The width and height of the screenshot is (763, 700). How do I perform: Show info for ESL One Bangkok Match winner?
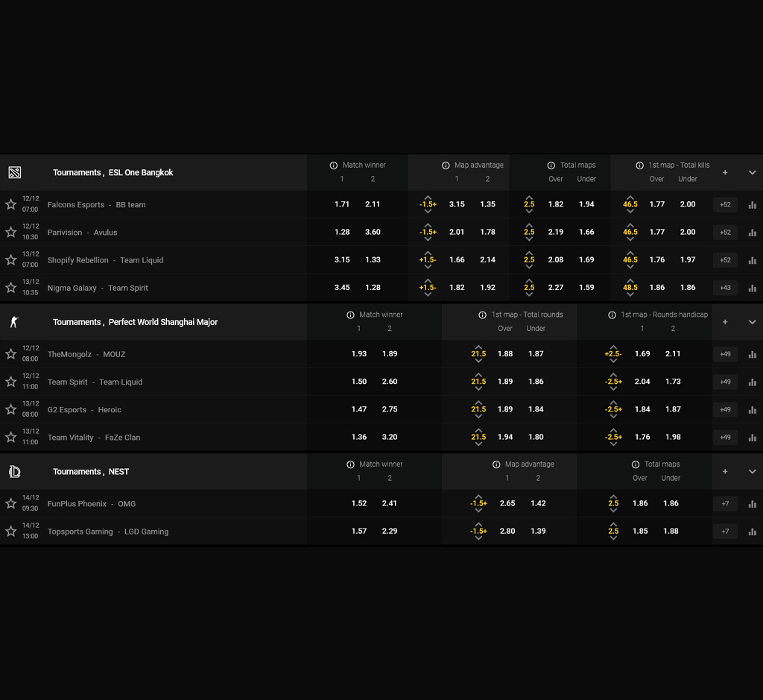click(333, 165)
